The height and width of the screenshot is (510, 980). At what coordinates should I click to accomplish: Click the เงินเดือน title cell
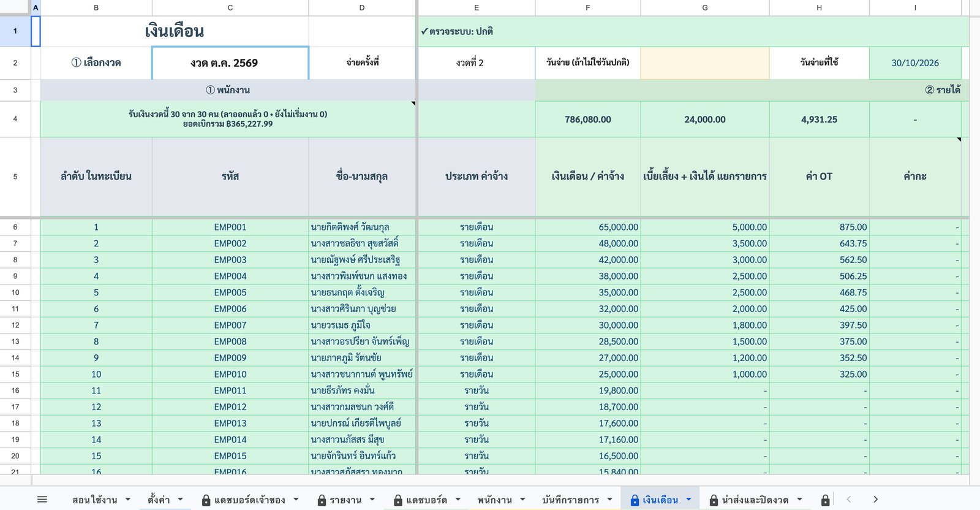point(175,31)
